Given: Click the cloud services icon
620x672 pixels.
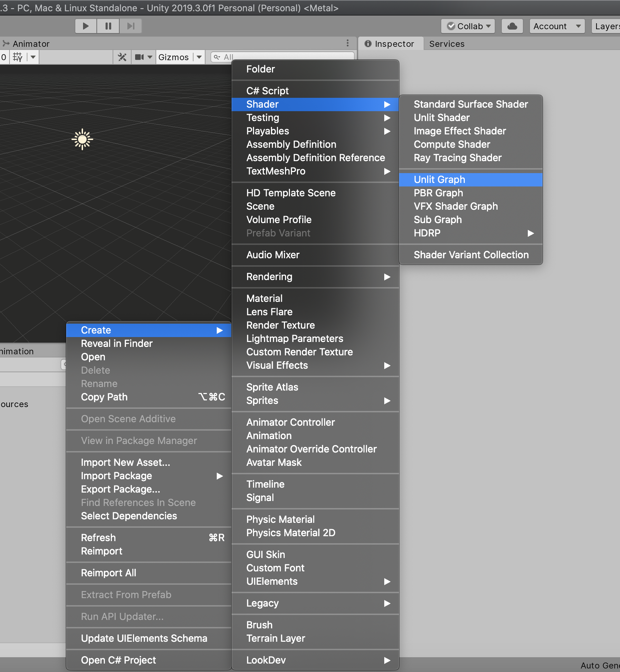Looking at the screenshot, I should tap(512, 26).
